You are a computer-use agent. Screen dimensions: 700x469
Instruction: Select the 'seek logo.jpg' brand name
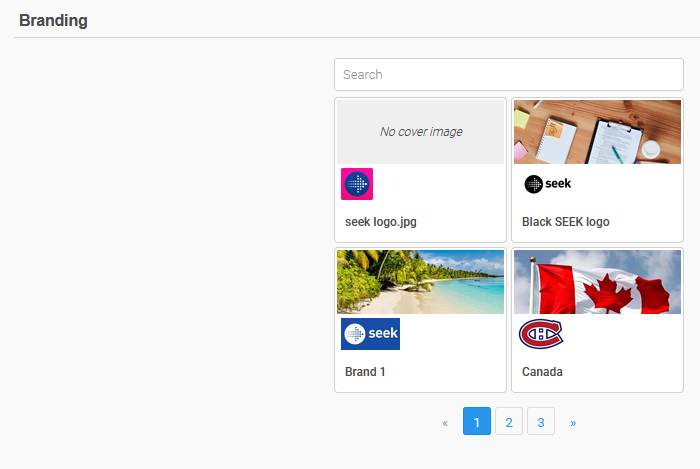pyautogui.click(x=381, y=222)
